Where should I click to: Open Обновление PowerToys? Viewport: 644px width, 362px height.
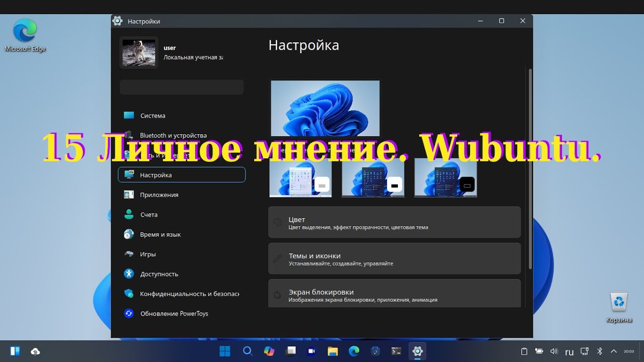182,314
